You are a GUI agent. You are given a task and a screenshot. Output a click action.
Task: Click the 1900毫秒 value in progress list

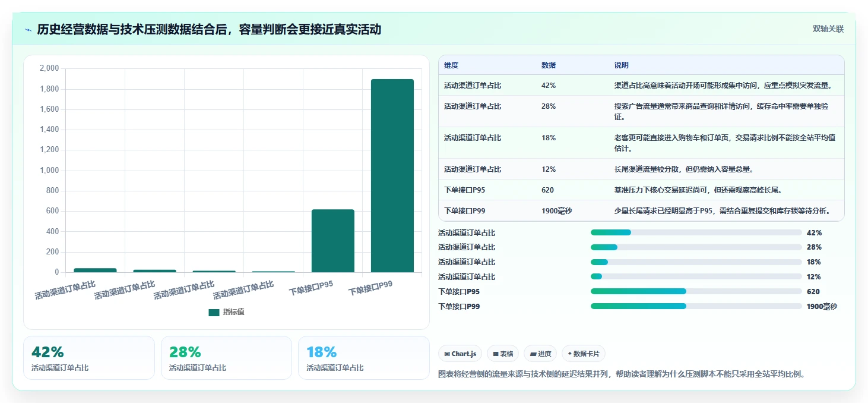tap(822, 307)
